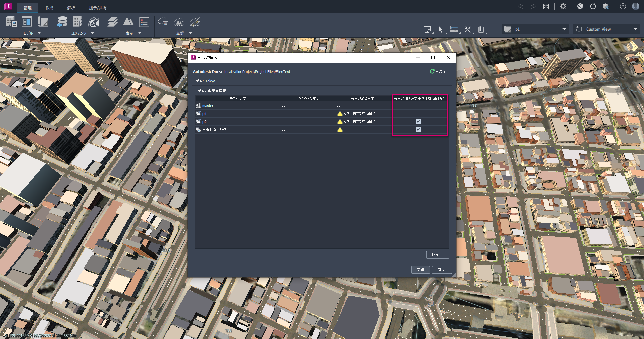
Task: Open the help question mark icon
Action: 623,6
